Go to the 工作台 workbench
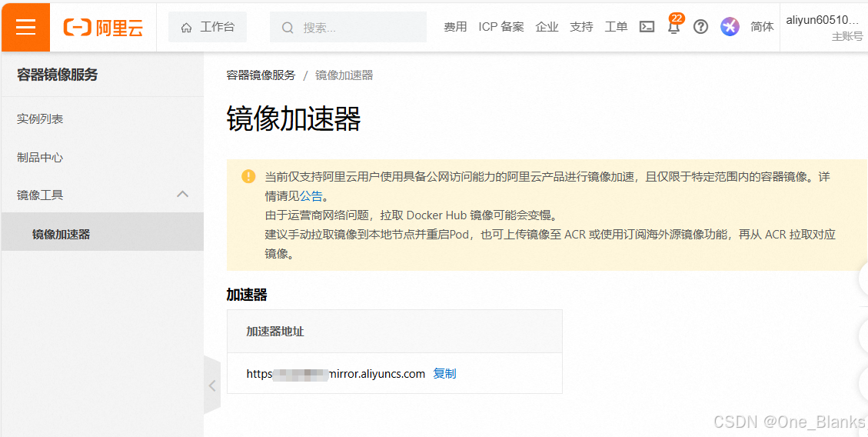The width and height of the screenshot is (868, 437). [x=208, y=27]
